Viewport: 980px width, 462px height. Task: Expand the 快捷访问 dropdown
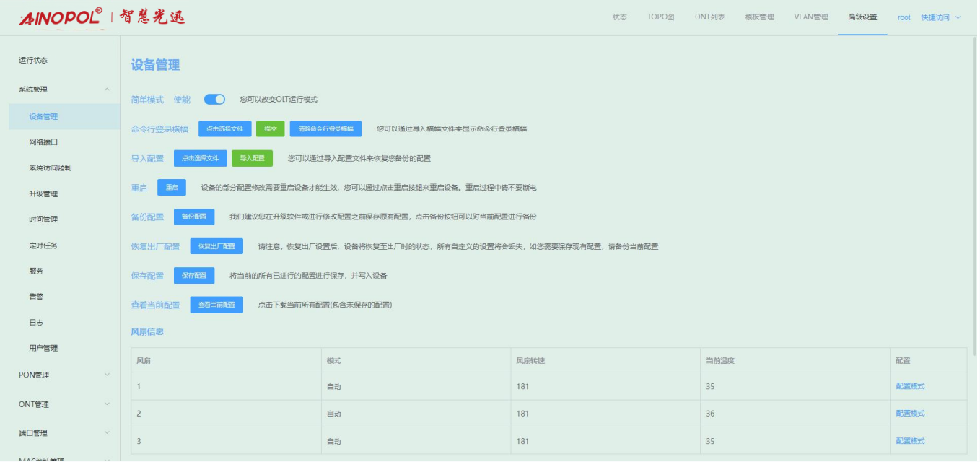click(940, 17)
